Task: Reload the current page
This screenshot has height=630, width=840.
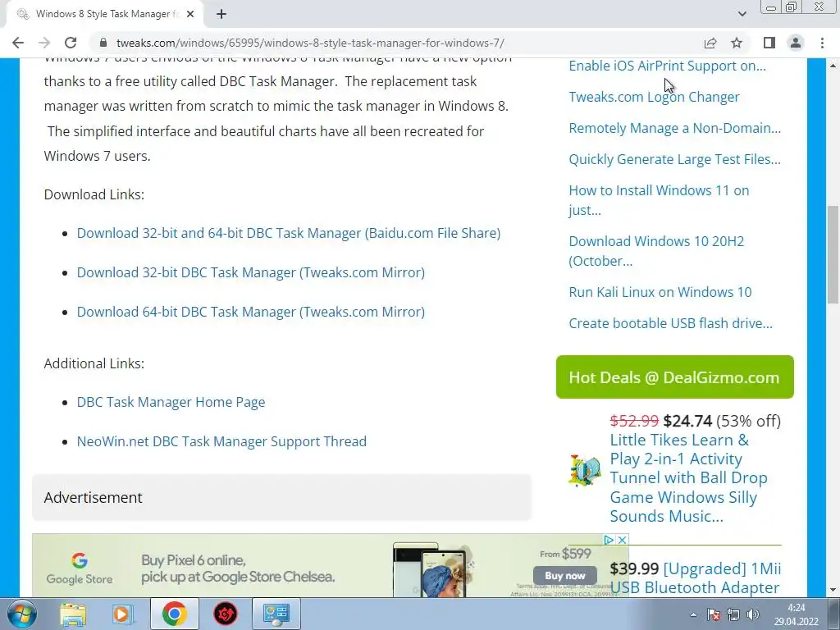Action: tap(71, 43)
